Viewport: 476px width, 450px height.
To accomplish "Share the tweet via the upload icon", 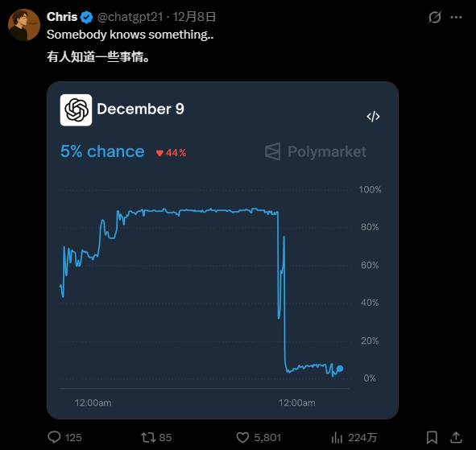I will coord(456,437).
